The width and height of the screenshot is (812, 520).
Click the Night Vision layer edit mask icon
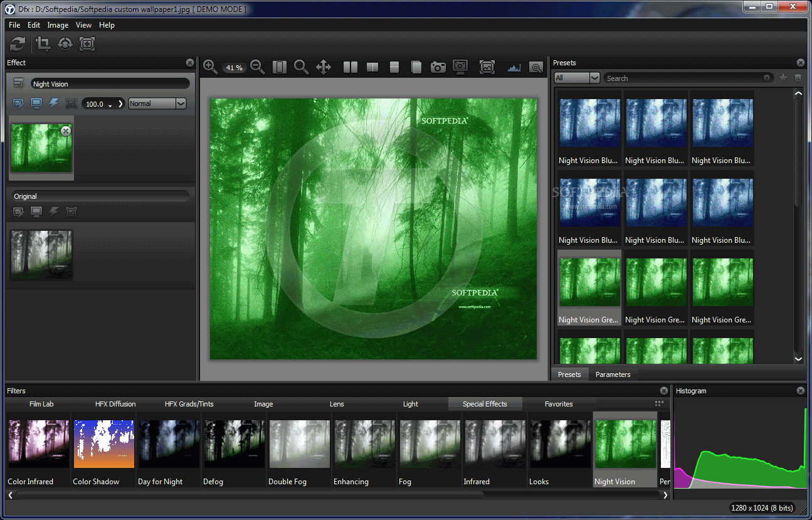coord(19,103)
